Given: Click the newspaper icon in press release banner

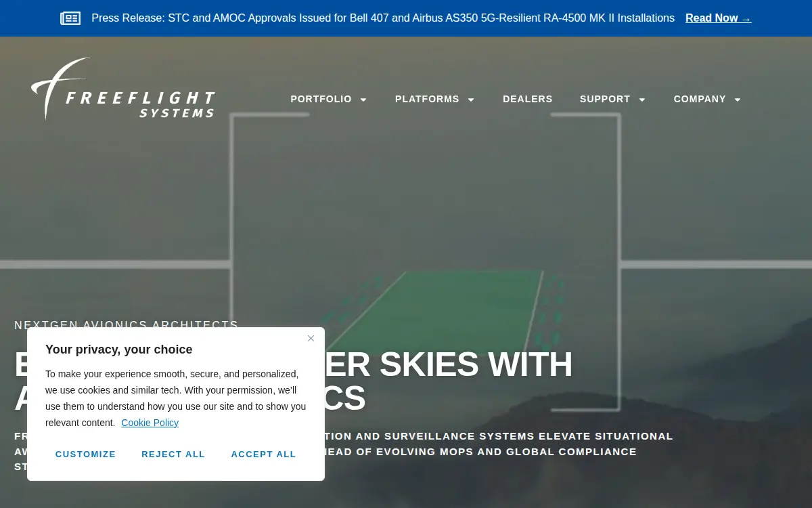Looking at the screenshot, I should point(70,18).
